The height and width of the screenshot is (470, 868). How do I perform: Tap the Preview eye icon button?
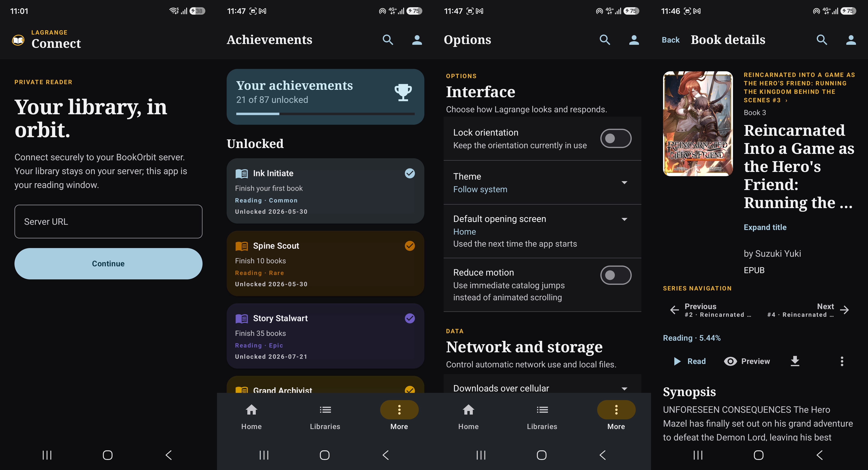(747, 361)
